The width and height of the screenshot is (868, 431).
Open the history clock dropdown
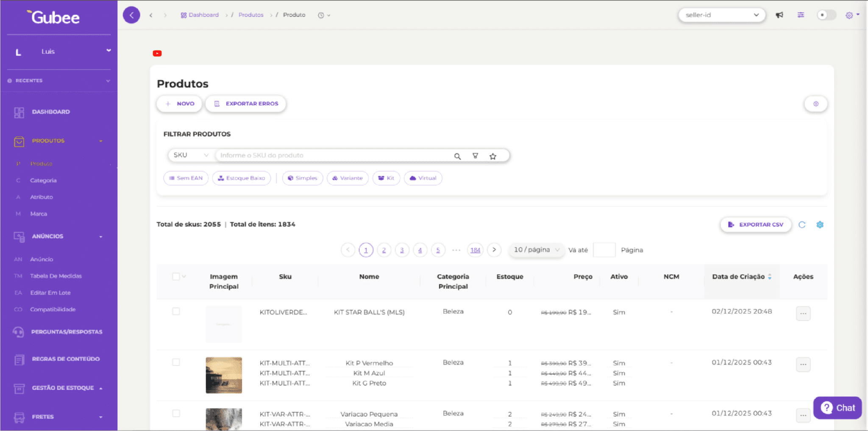(324, 15)
